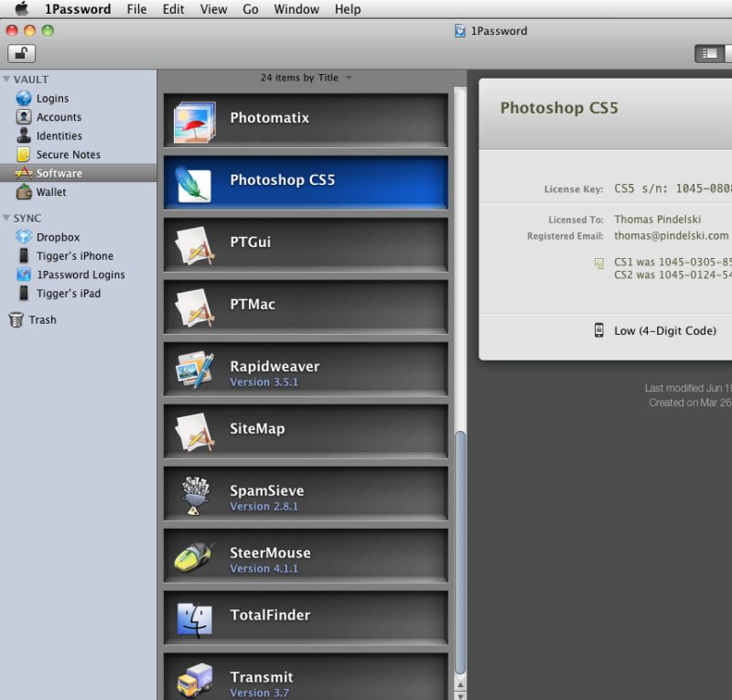Select the SpamSieve Version 2.8.1 text
732x700 pixels.
pos(264,506)
